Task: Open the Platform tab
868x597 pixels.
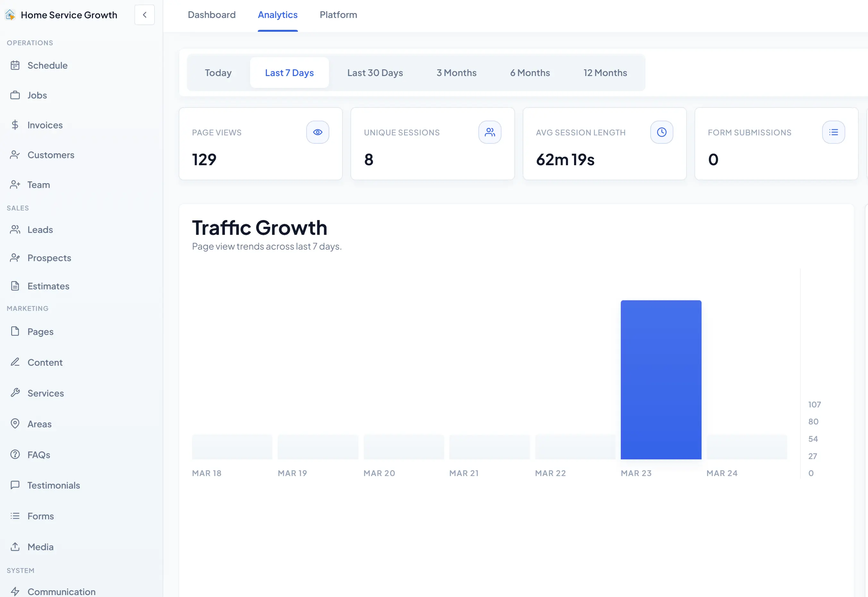Action: click(338, 14)
